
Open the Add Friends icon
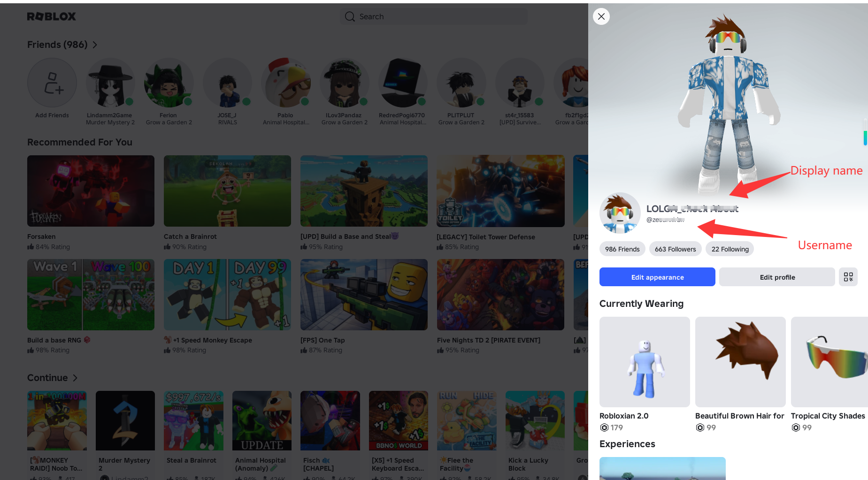click(52, 83)
